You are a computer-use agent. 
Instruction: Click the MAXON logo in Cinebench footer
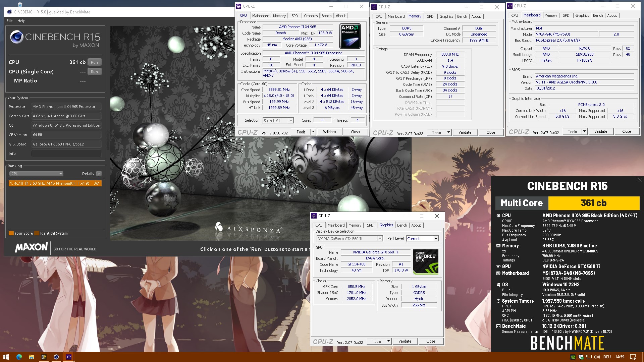31,247
